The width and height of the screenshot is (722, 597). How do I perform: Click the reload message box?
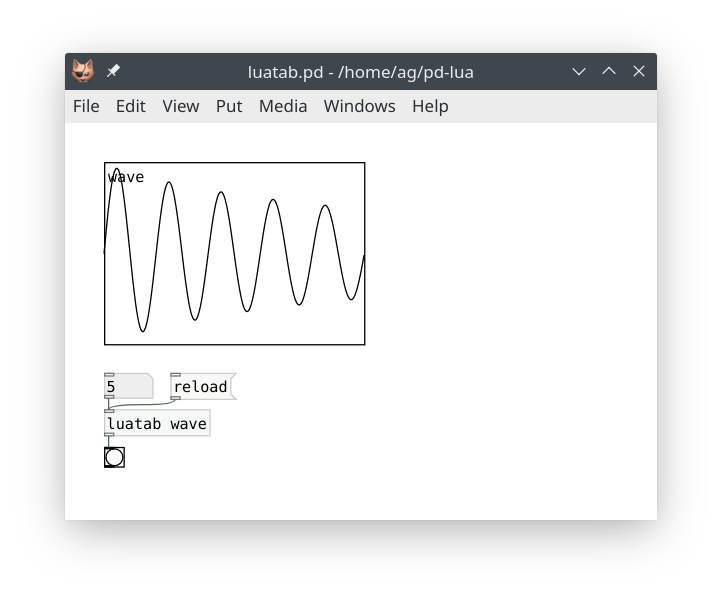point(201,387)
